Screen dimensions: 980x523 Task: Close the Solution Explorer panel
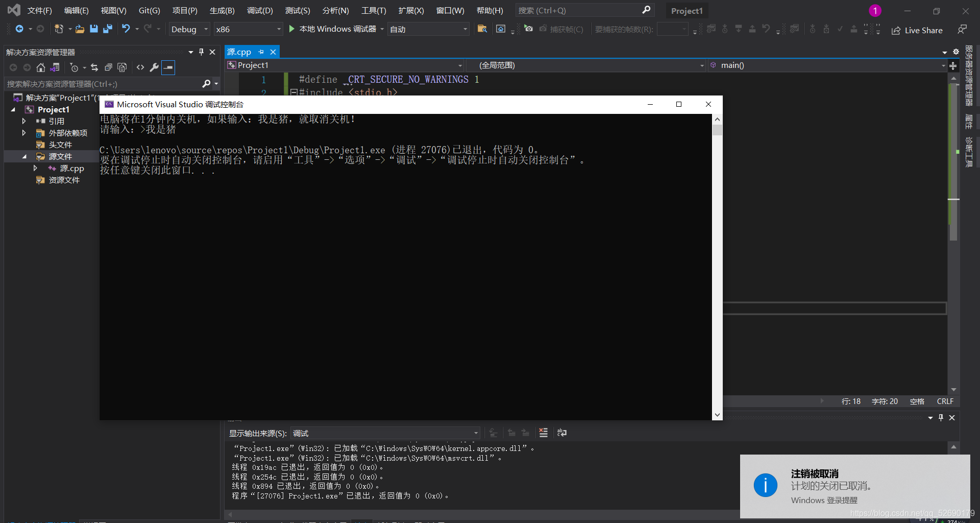tap(212, 52)
